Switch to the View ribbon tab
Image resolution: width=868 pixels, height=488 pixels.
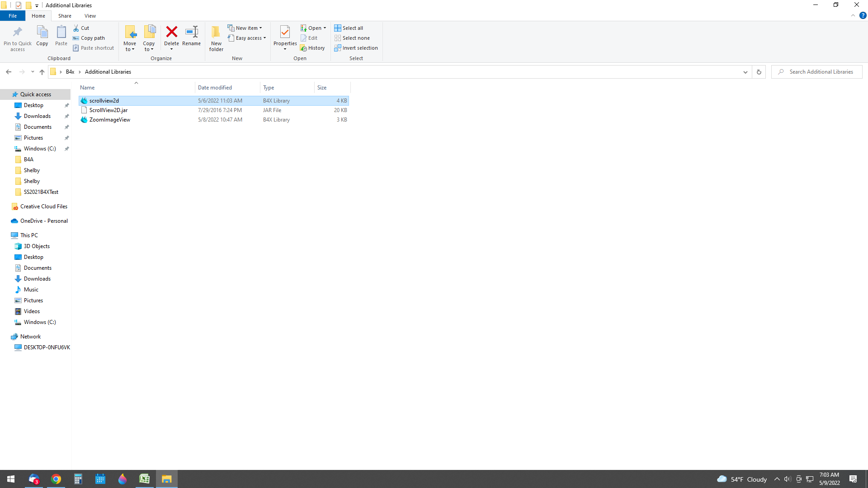90,16
